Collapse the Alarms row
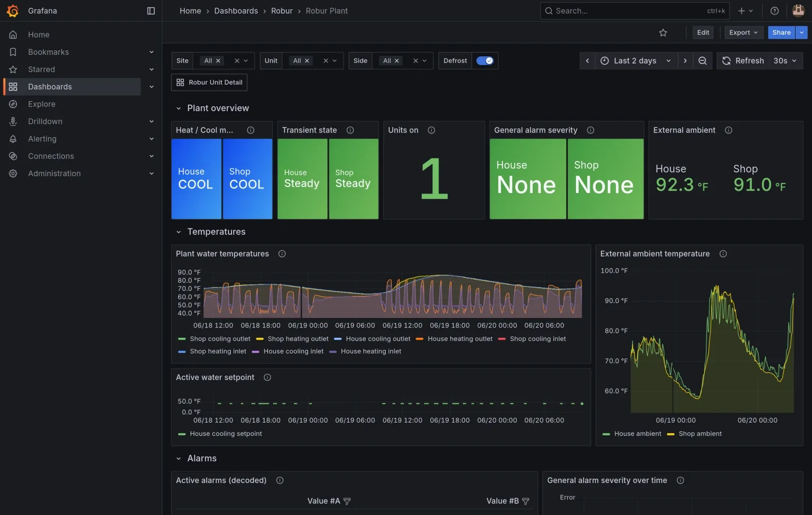The height and width of the screenshot is (515, 812). 179,458
